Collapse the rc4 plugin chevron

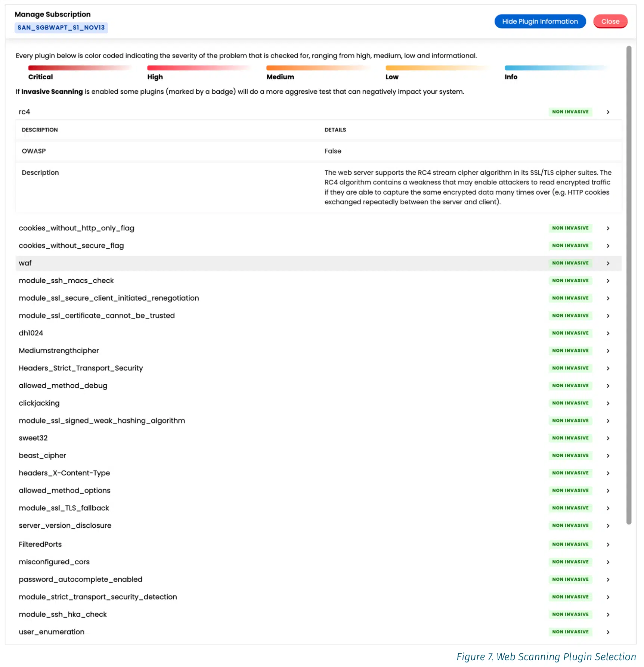click(608, 112)
